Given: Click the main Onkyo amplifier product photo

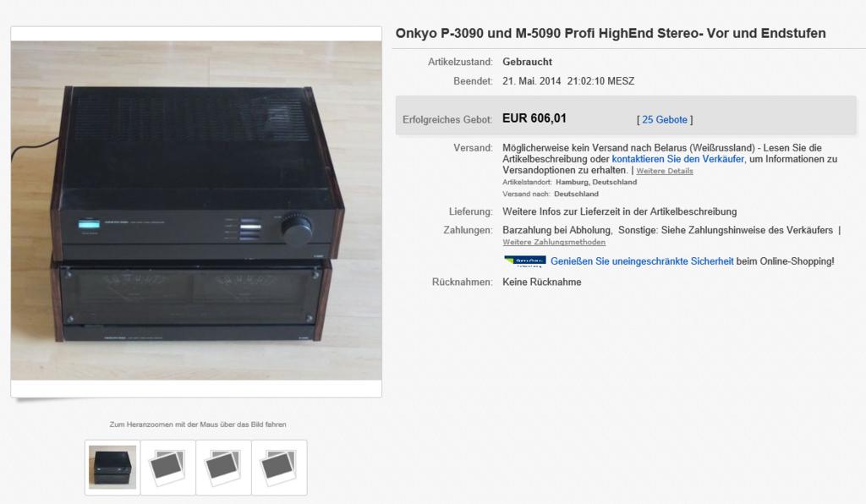Looking at the screenshot, I should click(196, 211).
